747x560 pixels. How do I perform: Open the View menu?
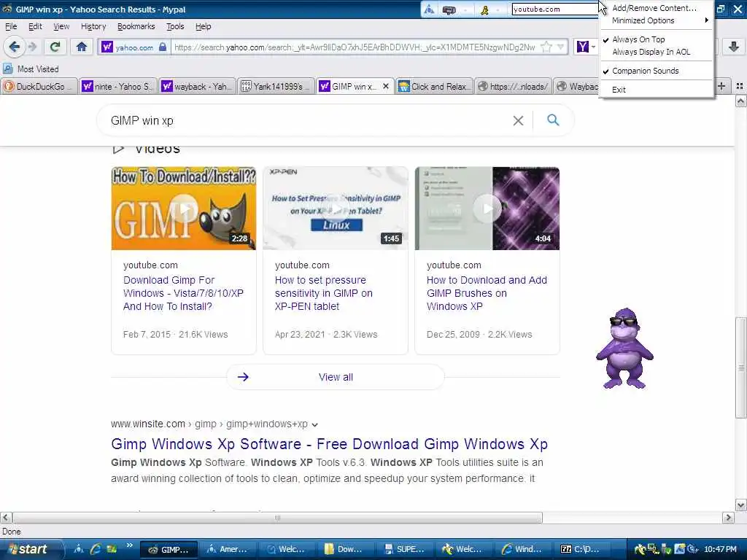click(61, 26)
